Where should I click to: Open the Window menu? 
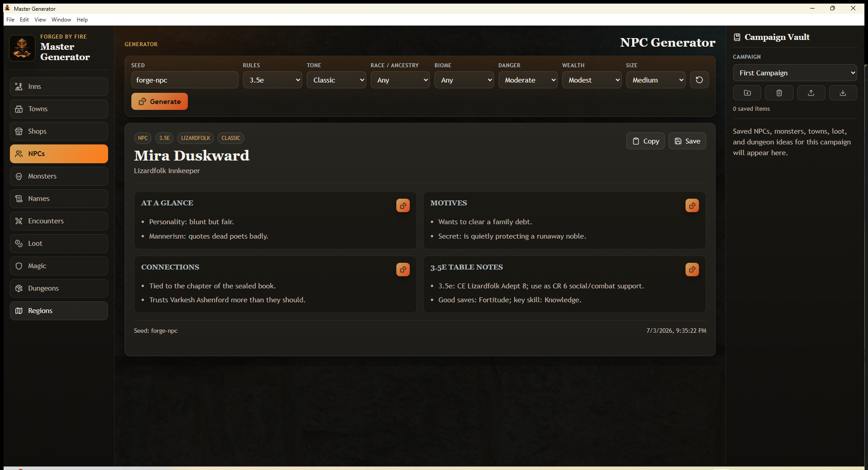pyautogui.click(x=61, y=20)
